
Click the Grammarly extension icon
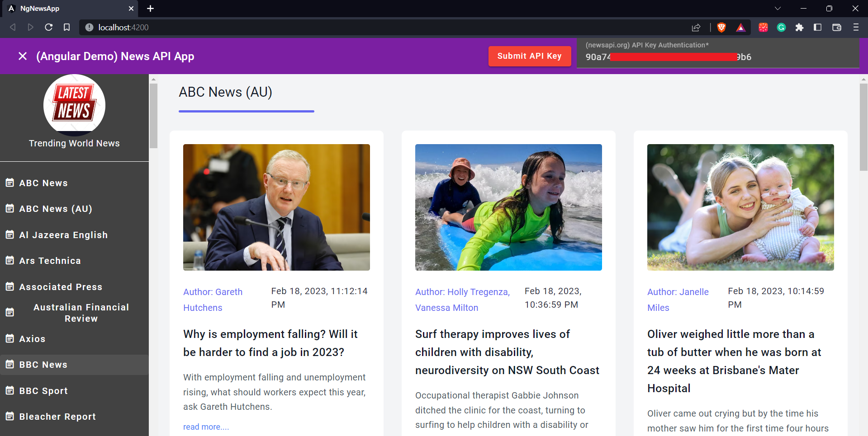(781, 28)
